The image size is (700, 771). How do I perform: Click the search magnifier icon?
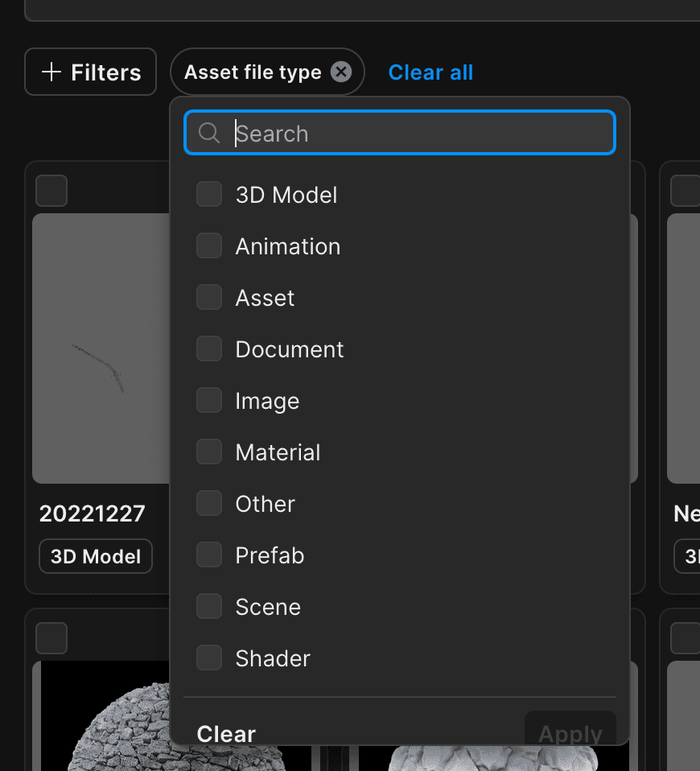coord(208,133)
